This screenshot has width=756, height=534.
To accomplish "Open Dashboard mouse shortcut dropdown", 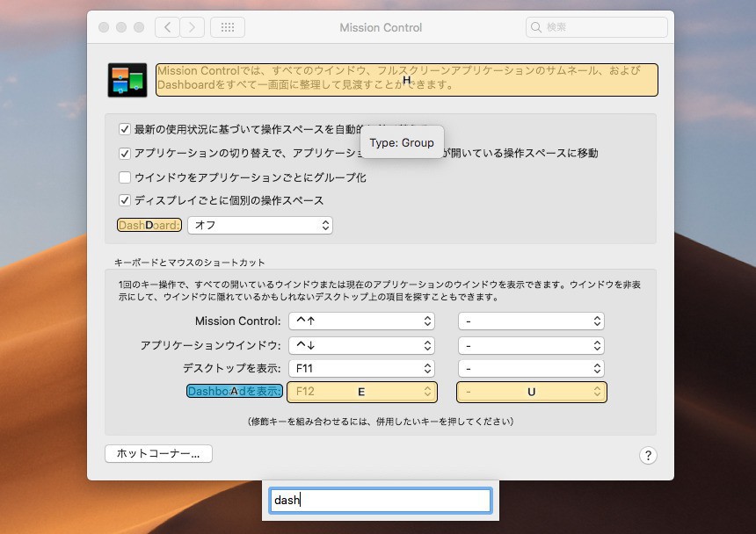I will pos(531,392).
